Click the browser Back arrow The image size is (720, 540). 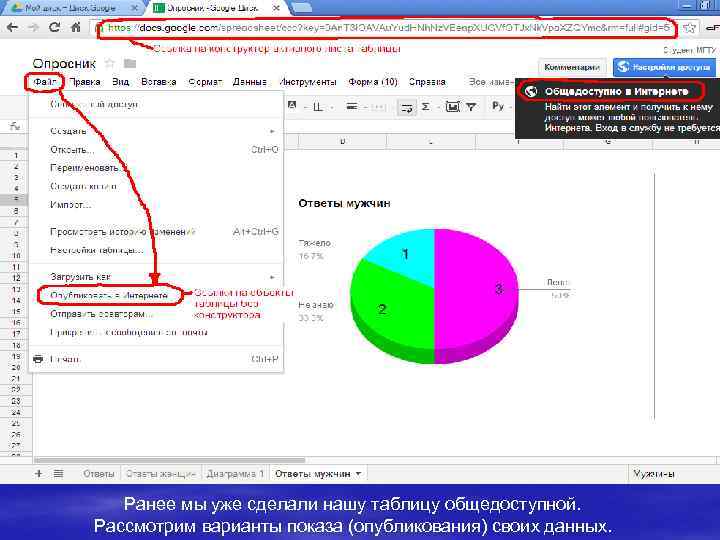[12, 28]
